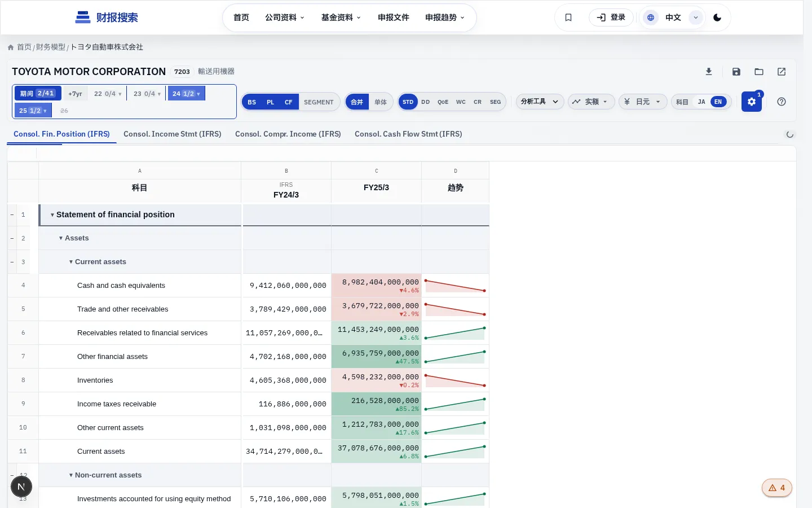Viewport: 812px width, 508px height.
Task: Open 分析工具 dropdown
Action: 540,102
